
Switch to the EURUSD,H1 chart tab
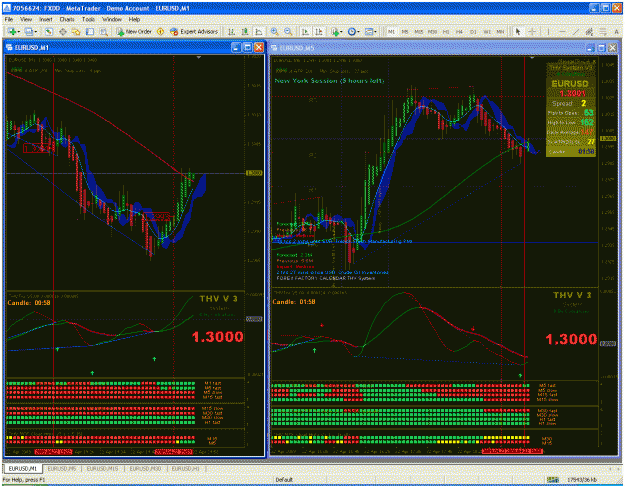pos(185,468)
